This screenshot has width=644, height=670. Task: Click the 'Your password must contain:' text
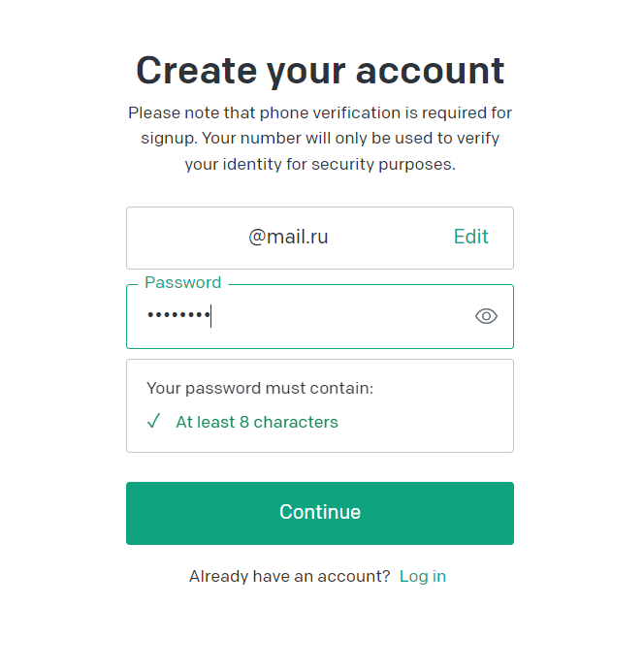tap(260, 389)
